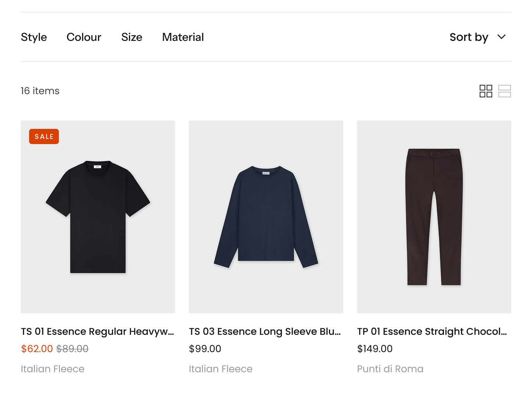Switch to list view layout
The height and width of the screenshot is (399, 532).
pyautogui.click(x=504, y=91)
